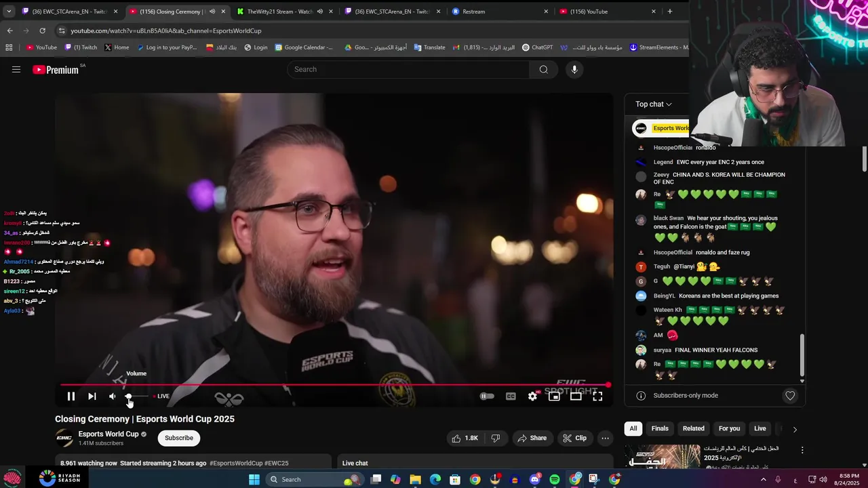Image resolution: width=868 pixels, height=488 pixels.
Task: Select the Related filter chip
Action: point(693,428)
